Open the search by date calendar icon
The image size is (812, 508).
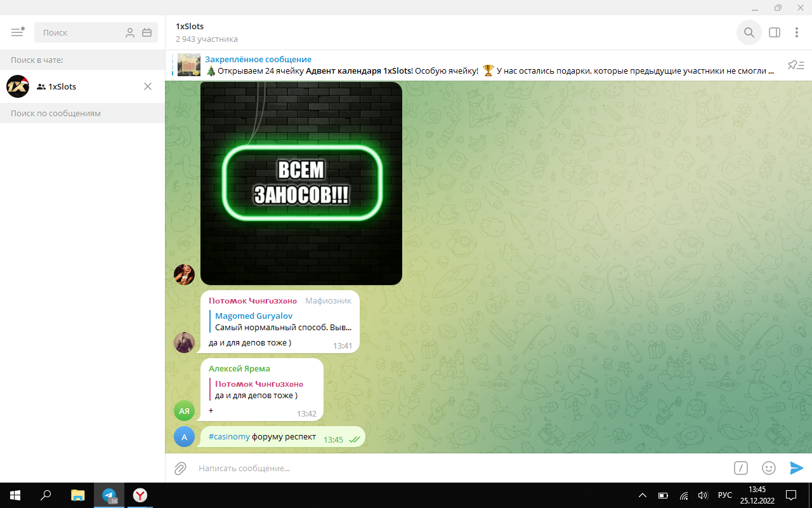tap(147, 32)
